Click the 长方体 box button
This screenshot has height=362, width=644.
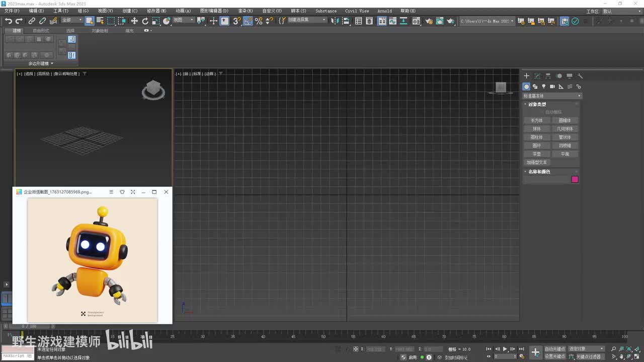point(537,120)
